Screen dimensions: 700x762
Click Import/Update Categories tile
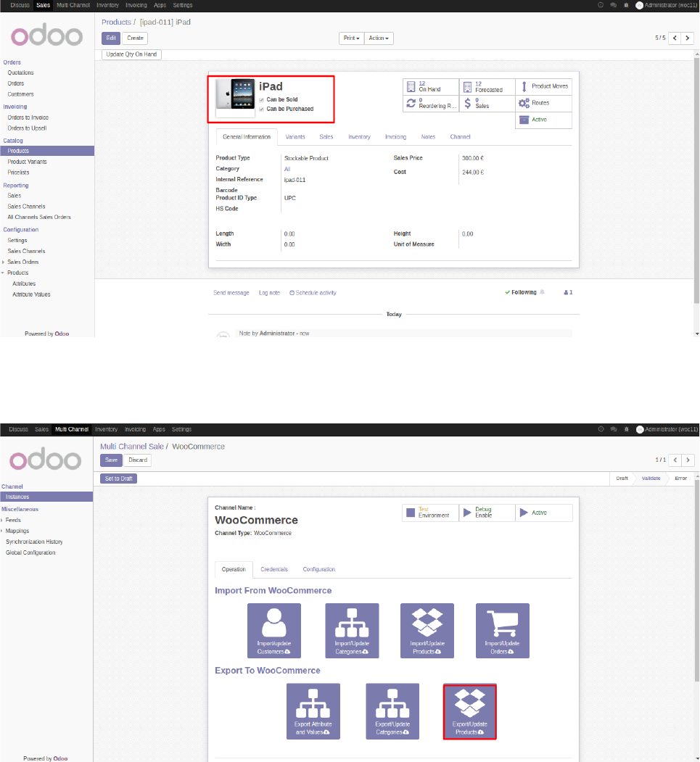pos(352,631)
